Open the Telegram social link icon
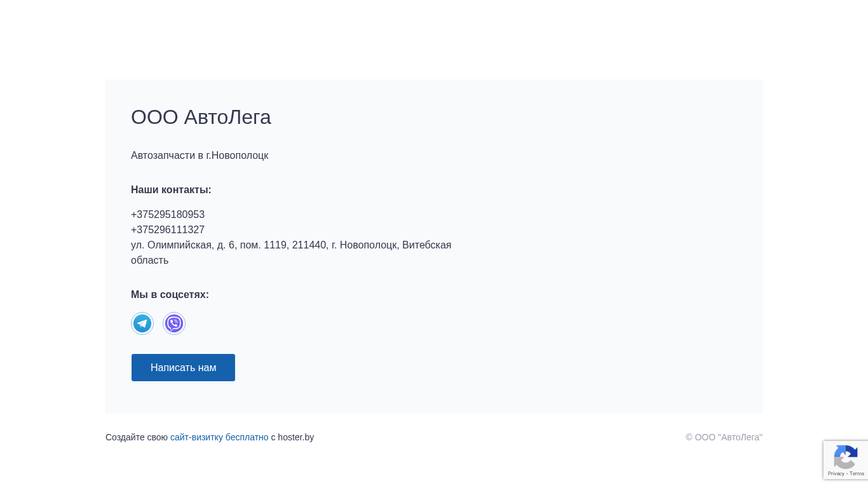The height and width of the screenshot is (488, 868). (x=142, y=323)
